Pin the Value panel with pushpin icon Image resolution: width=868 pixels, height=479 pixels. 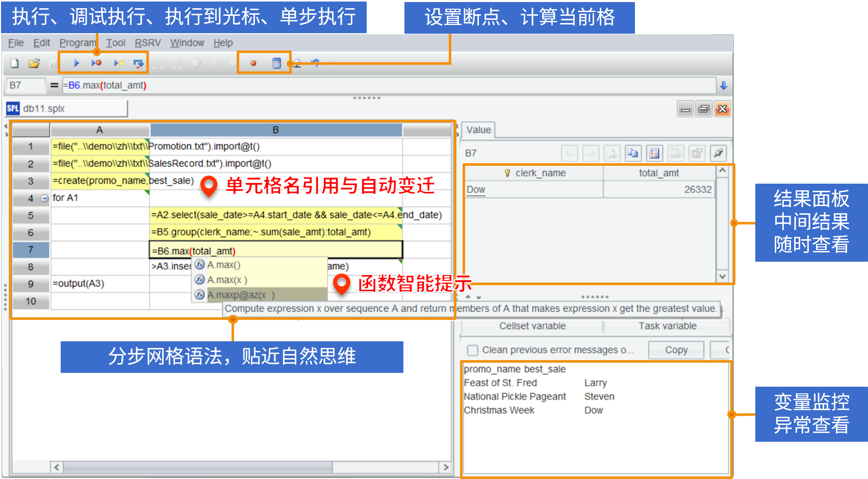tap(718, 153)
